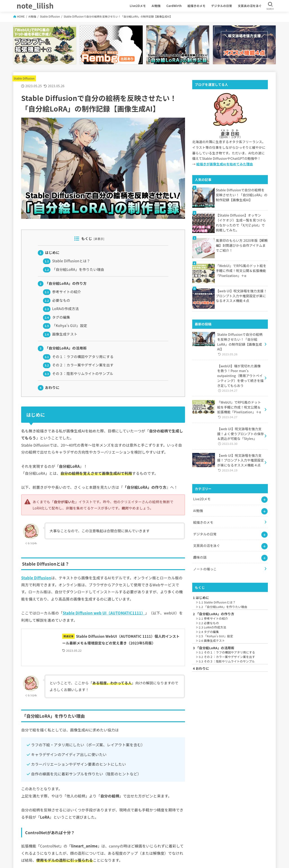Open popular article 4 RPG風のドット絵
This screenshot has height=868, width=289.
230,273
